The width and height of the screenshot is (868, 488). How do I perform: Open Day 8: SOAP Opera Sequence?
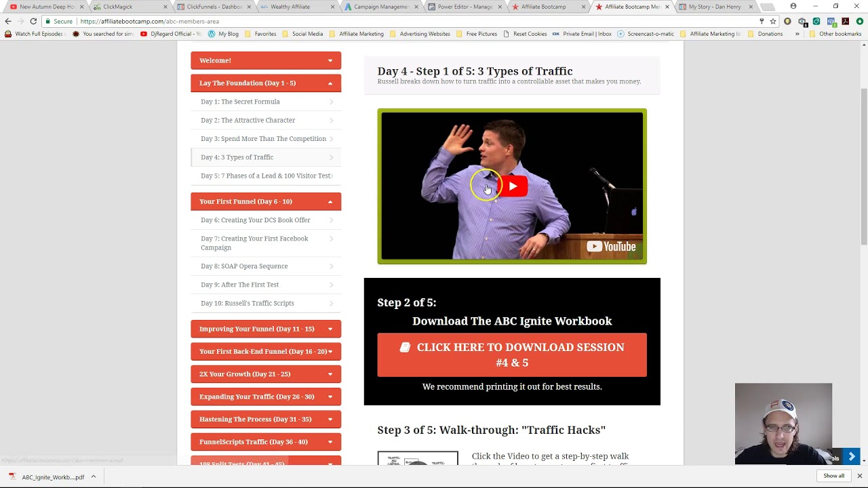266,266
